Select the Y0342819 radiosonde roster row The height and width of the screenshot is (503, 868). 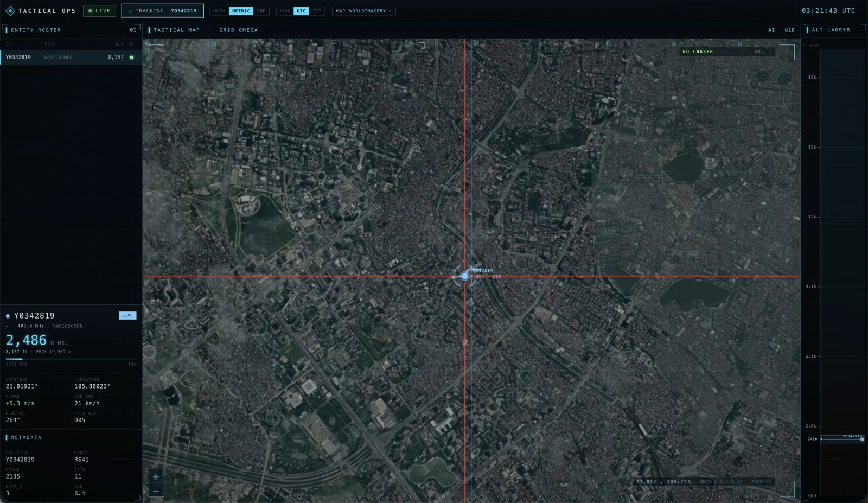[71, 57]
